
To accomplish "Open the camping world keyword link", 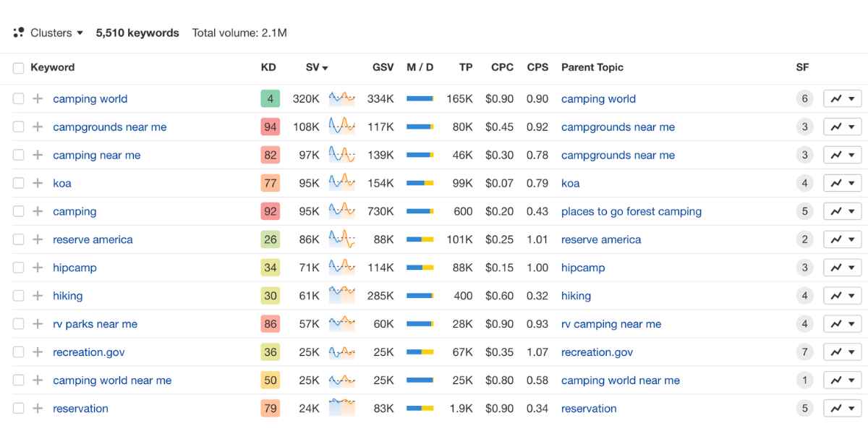I will tap(90, 99).
